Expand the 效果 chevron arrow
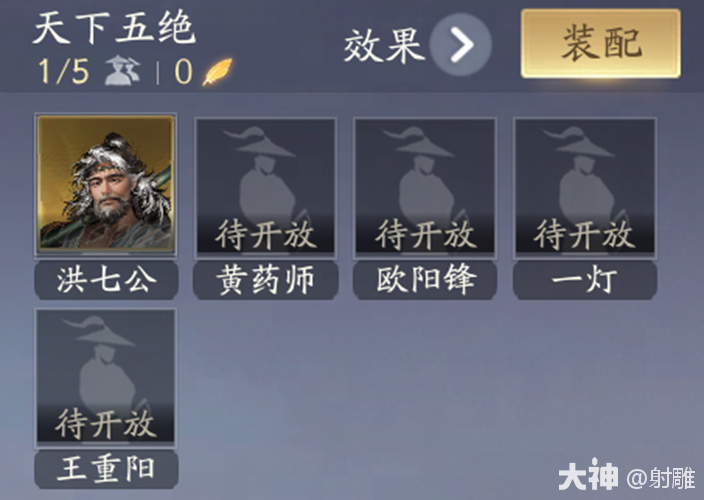704x500 pixels. (461, 44)
